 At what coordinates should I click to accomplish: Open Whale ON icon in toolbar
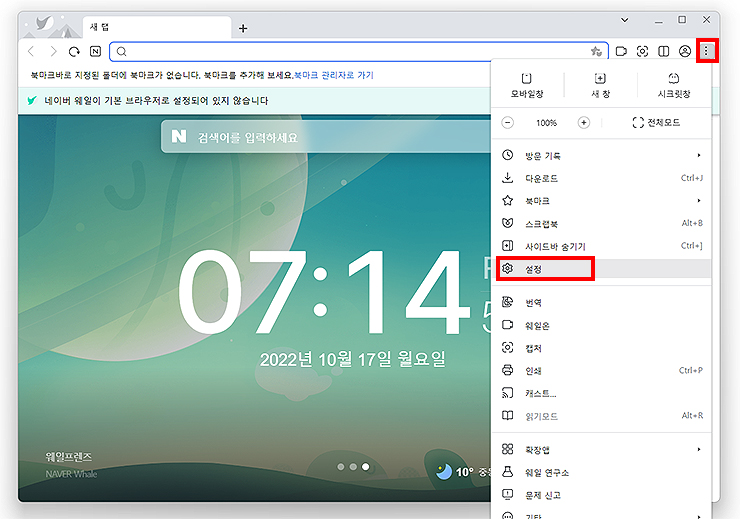pyautogui.click(x=621, y=51)
